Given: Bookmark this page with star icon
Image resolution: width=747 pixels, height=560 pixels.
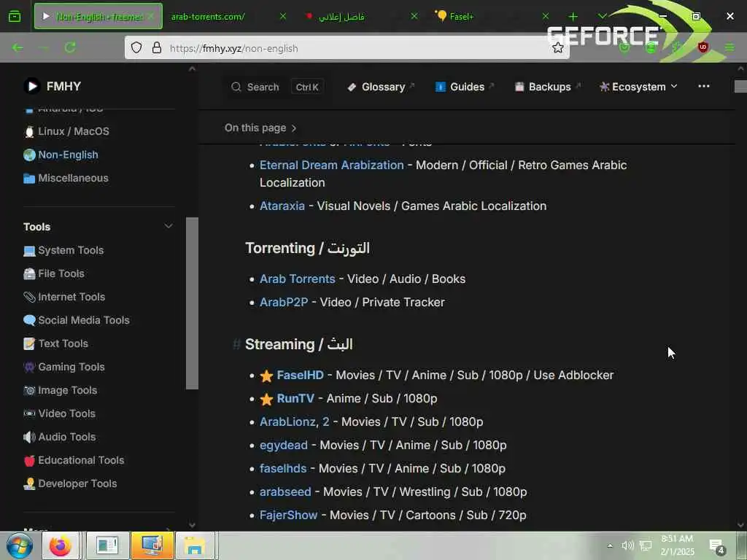Looking at the screenshot, I should point(558,47).
